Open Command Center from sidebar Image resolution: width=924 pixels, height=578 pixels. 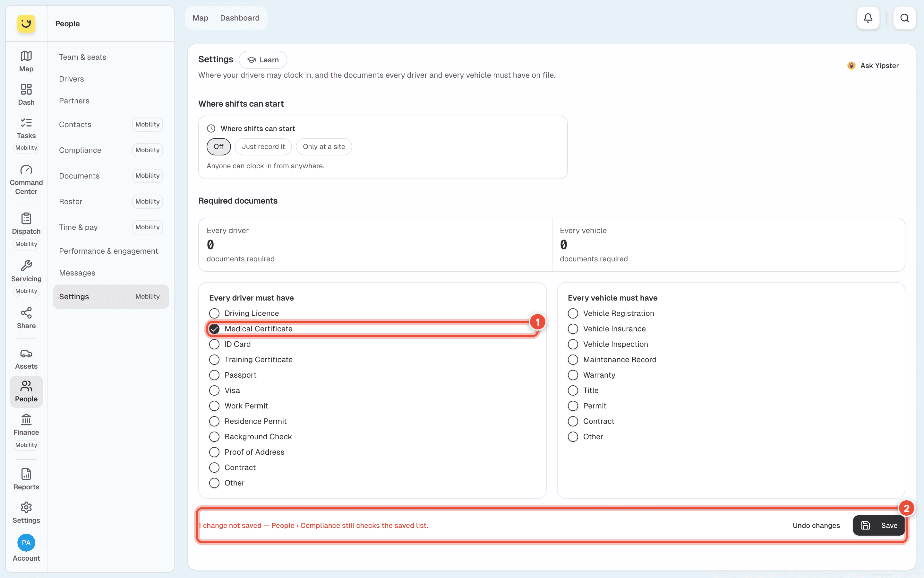(26, 180)
